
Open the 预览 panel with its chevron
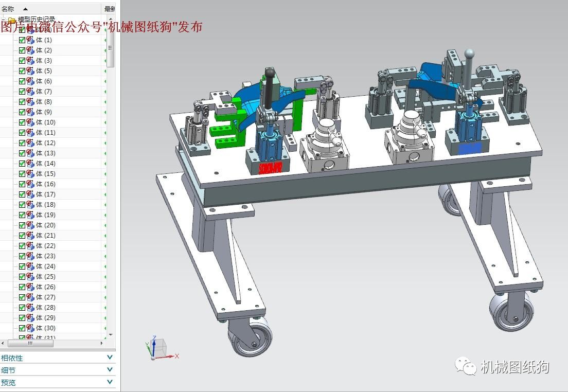click(x=110, y=382)
